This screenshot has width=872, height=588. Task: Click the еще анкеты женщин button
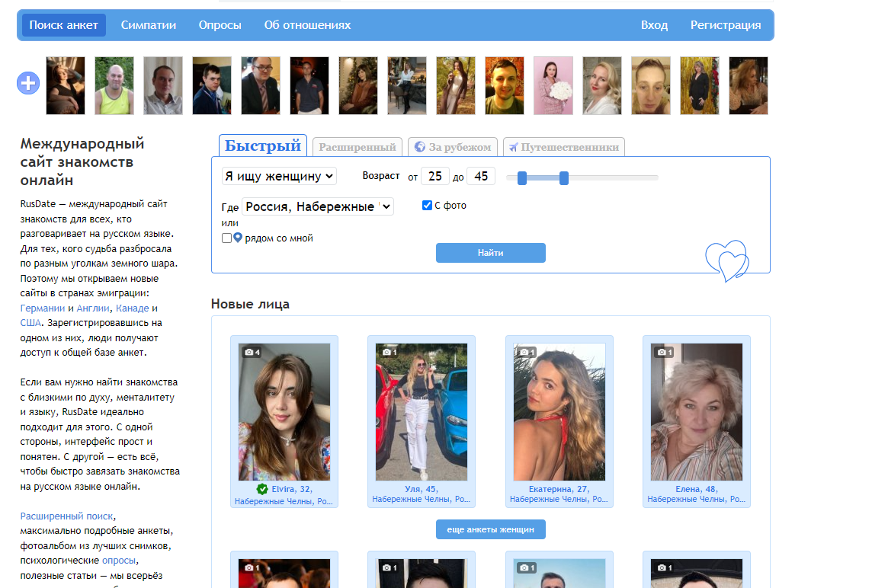click(x=491, y=529)
